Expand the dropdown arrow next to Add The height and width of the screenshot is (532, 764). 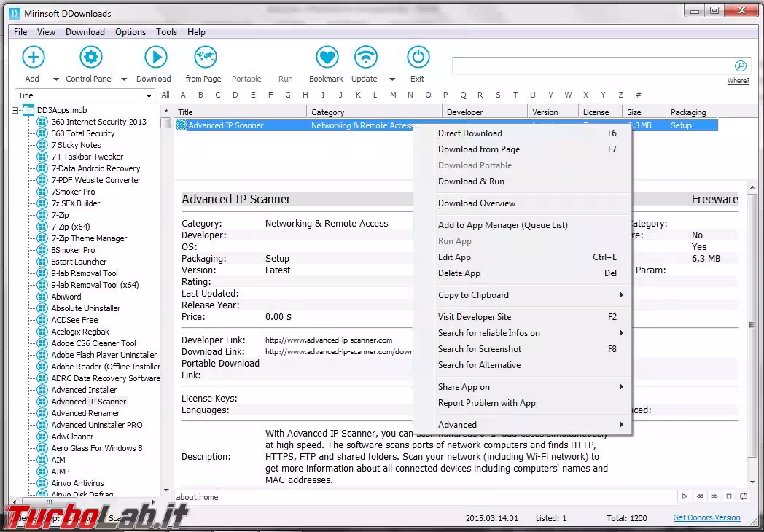[x=56, y=79]
